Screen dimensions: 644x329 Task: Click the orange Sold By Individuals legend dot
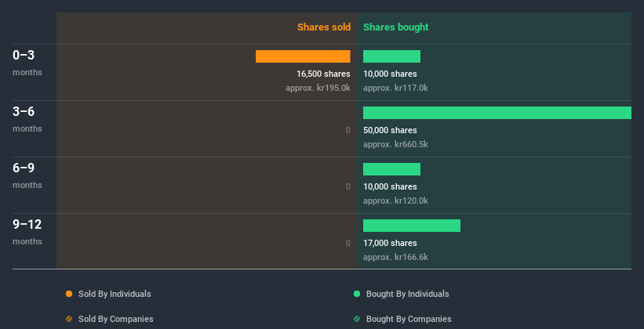[x=69, y=294]
